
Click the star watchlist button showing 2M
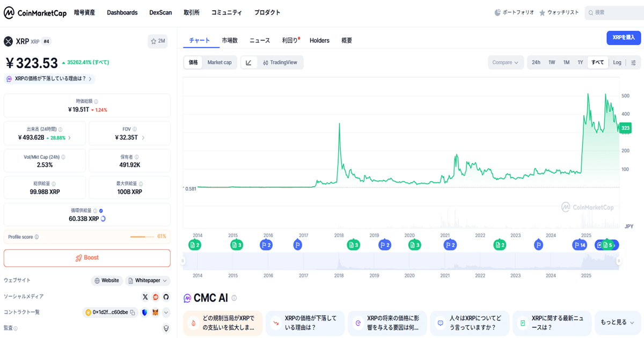tap(158, 41)
